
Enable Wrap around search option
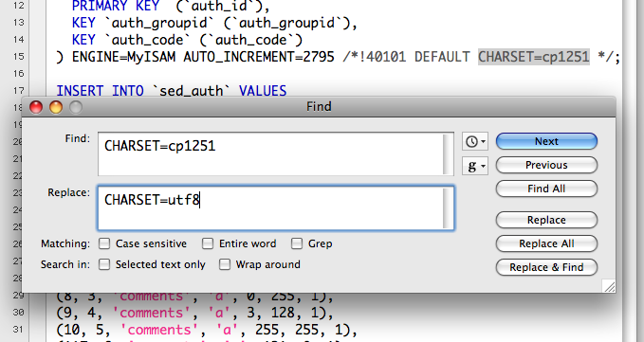[225, 264]
